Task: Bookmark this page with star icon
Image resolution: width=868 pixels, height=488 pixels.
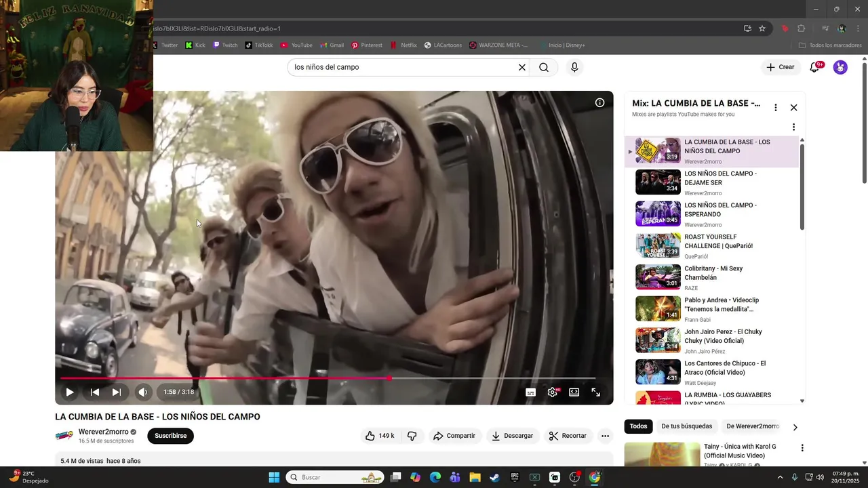Action: coord(762,28)
